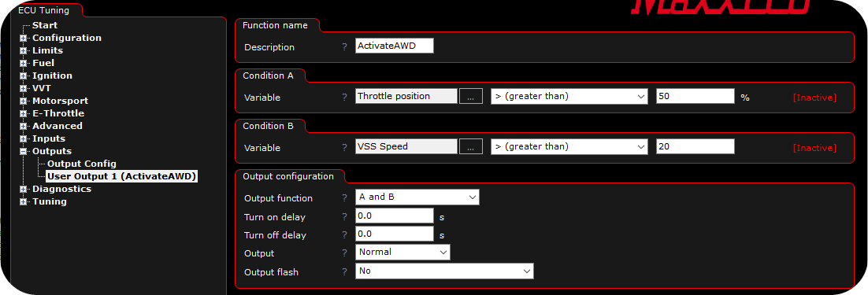The height and width of the screenshot is (295, 868).
Task: Browse variables for Condition A
Action: (x=470, y=97)
